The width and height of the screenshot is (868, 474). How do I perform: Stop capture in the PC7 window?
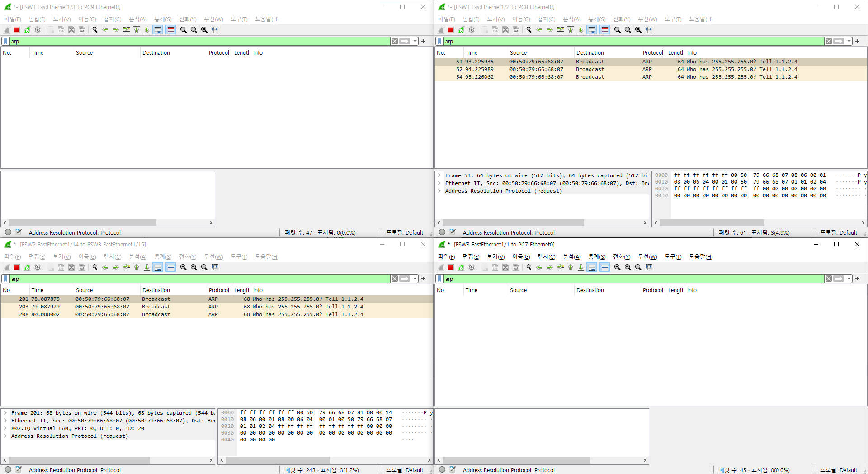click(x=451, y=267)
